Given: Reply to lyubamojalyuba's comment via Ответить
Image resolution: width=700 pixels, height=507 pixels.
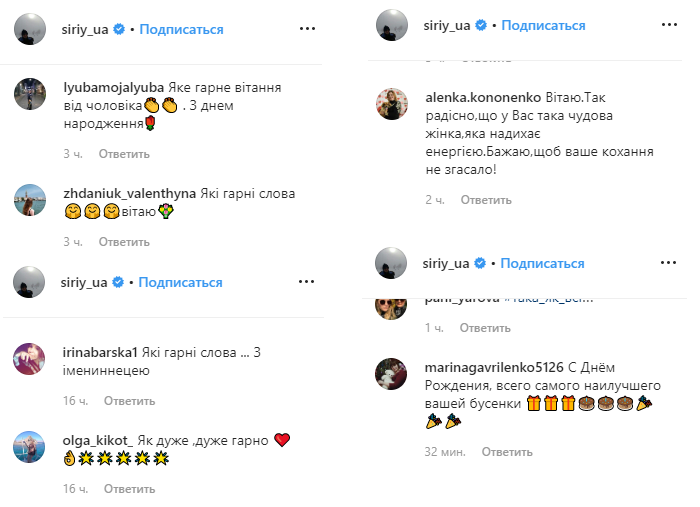Looking at the screenshot, I should point(124,154).
